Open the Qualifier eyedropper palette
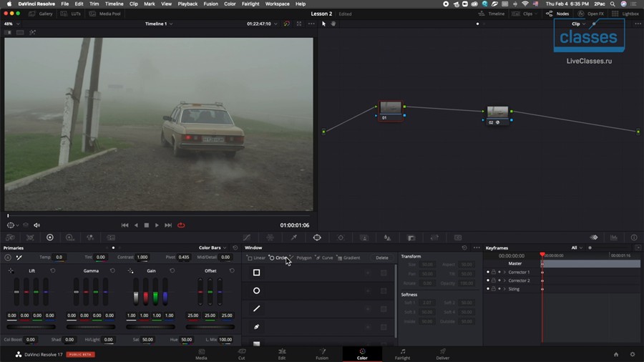This screenshot has width=644, height=362. tap(294, 238)
